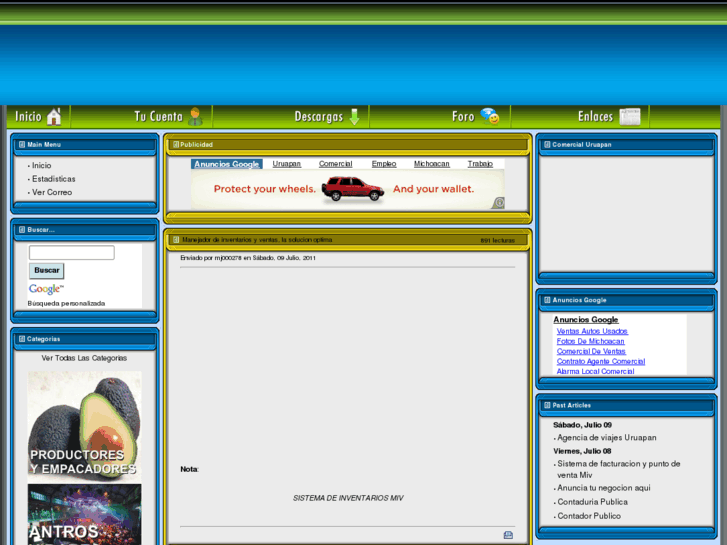Click the house icon beside Inicio
727x545 pixels.
pyautogui.click(x=54, y=116)
